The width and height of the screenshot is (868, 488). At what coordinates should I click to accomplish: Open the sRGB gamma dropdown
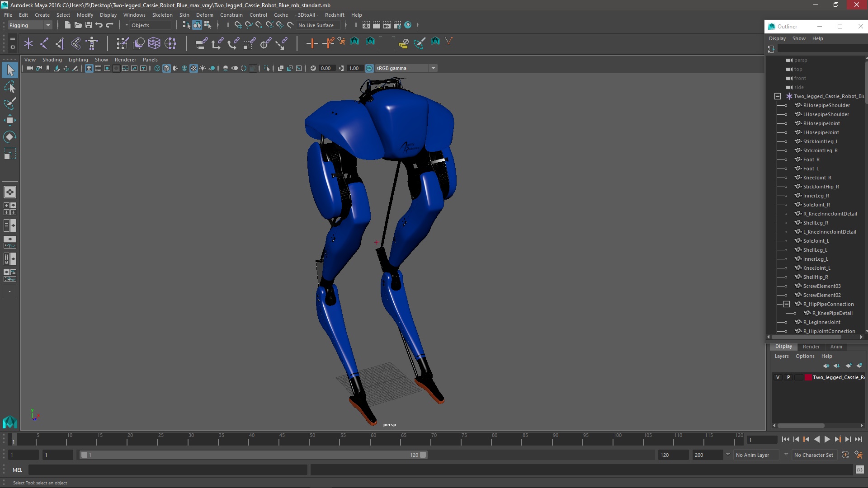433,68
